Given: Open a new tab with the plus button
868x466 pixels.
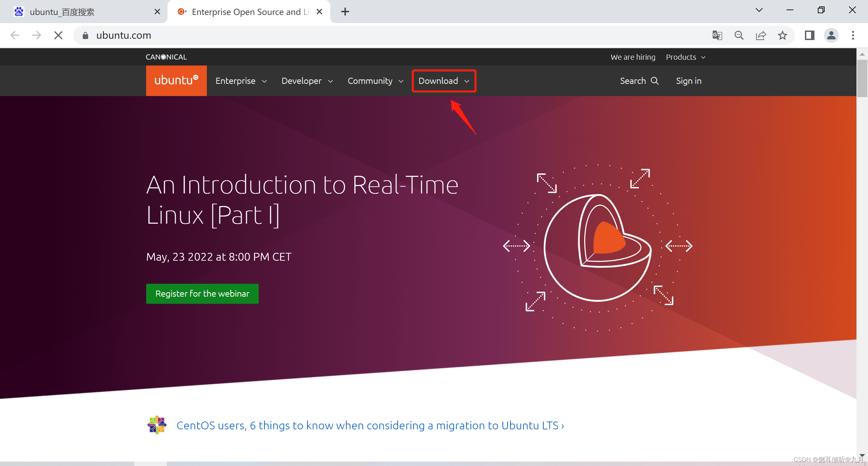Looking at the screenshot, I should coord(345,12).
